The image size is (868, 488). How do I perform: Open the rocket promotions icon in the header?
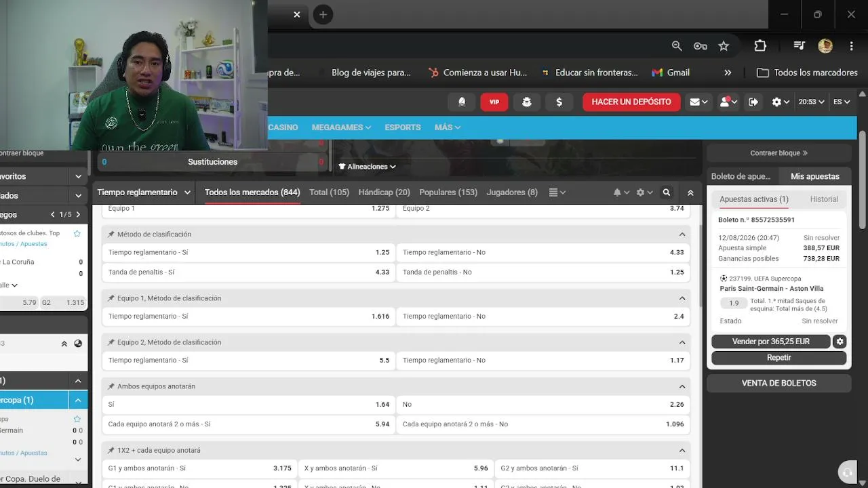[x=462, y=102]
